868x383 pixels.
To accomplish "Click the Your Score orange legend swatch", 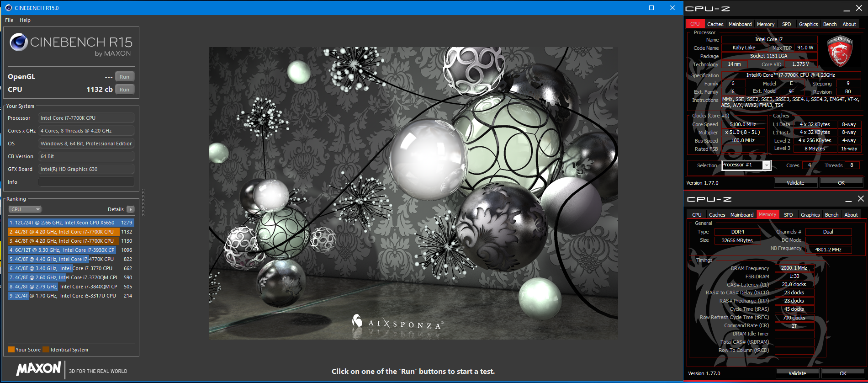I will click(11, 350).
